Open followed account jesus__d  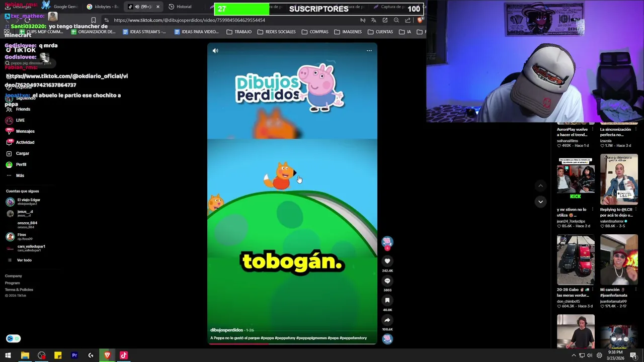pos(20,213)
